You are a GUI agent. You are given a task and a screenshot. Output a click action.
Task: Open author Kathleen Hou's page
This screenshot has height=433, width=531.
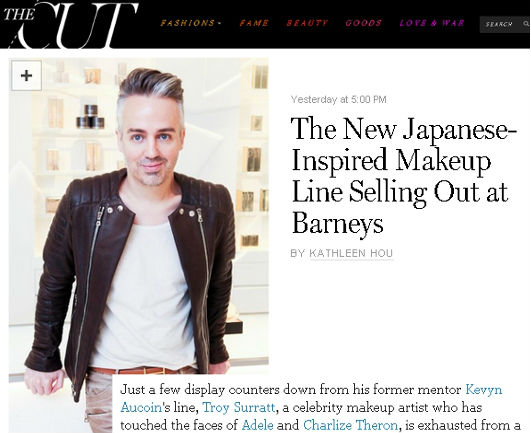click(351, 253)
